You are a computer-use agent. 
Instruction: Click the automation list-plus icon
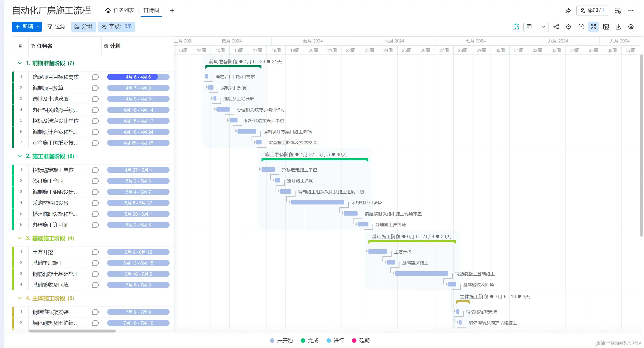click(x=618, y=11)
